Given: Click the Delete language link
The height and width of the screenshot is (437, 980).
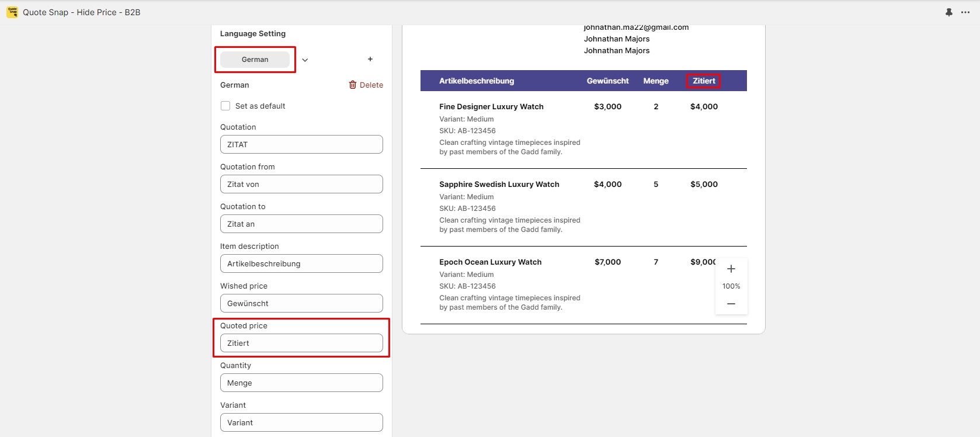Looking at the screenshot, I should [371, 85].
